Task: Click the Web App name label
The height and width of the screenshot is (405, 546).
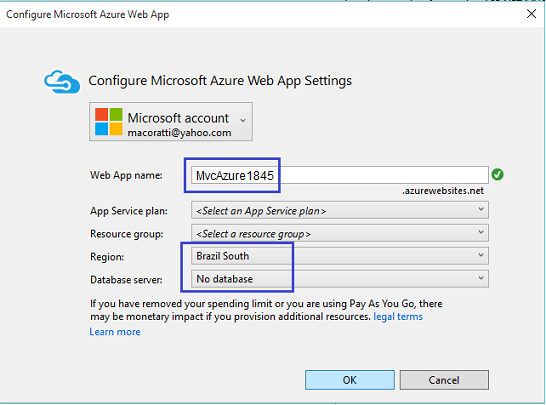Action: point(126,175)
